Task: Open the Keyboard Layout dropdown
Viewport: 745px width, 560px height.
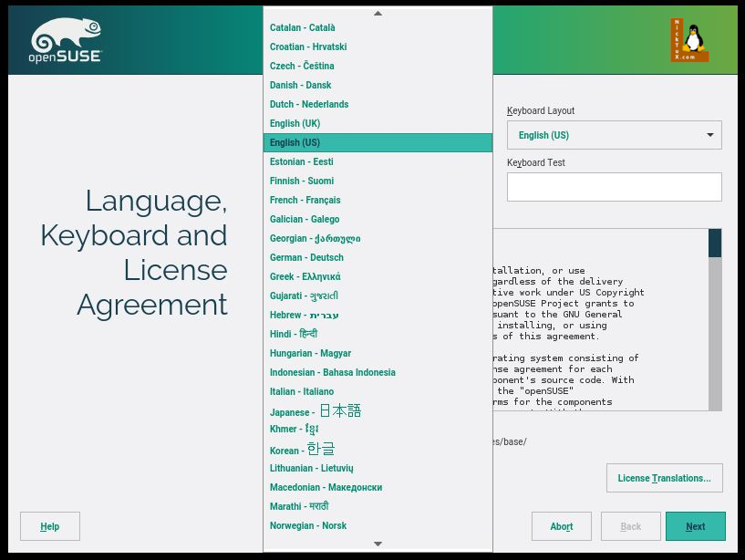Action: [x=614, y=135]
